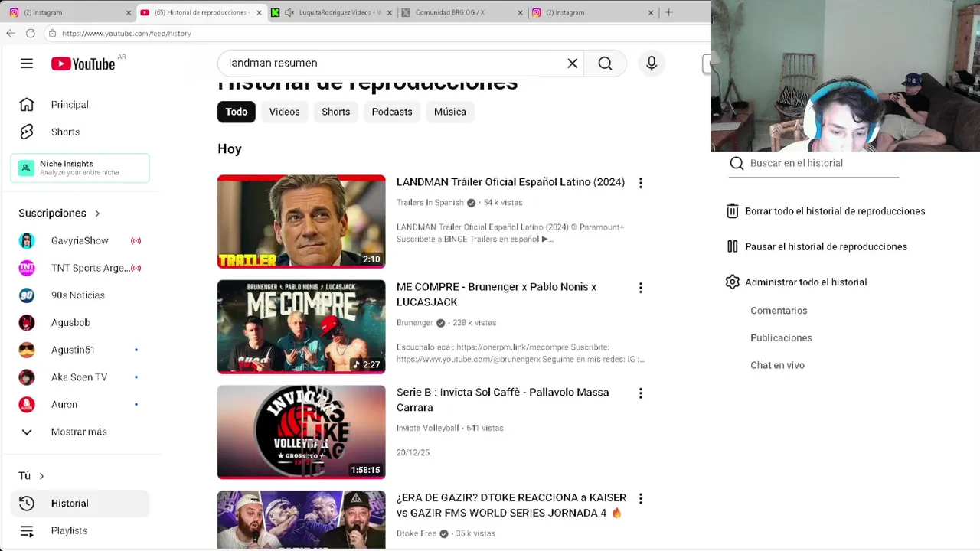
Task: Click the browser address bar URL
Action: [126, 33]
